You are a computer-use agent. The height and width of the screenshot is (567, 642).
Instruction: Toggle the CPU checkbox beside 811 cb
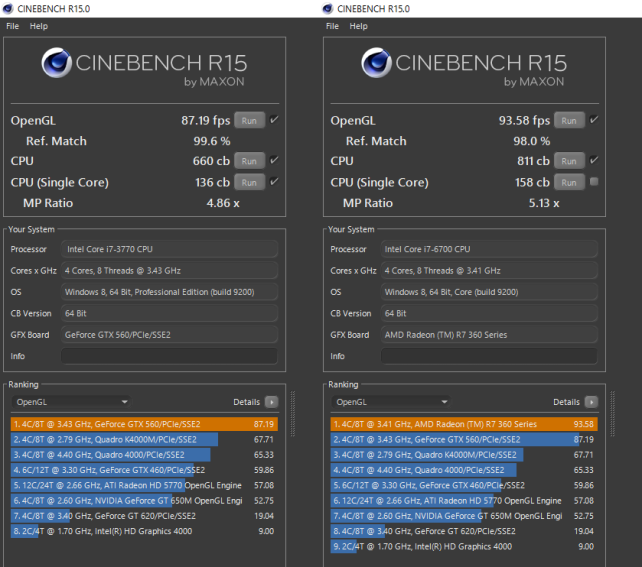[x=594, y=160]
